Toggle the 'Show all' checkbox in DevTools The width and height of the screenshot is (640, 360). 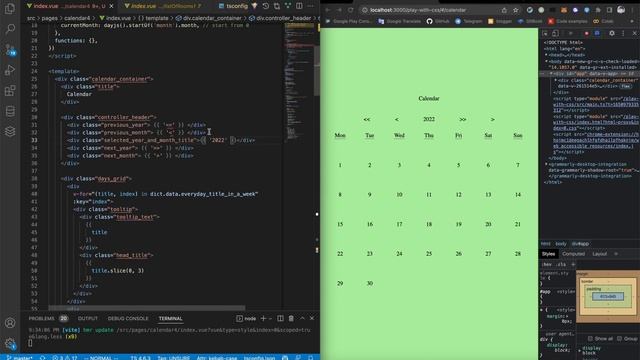pos(590,338)
